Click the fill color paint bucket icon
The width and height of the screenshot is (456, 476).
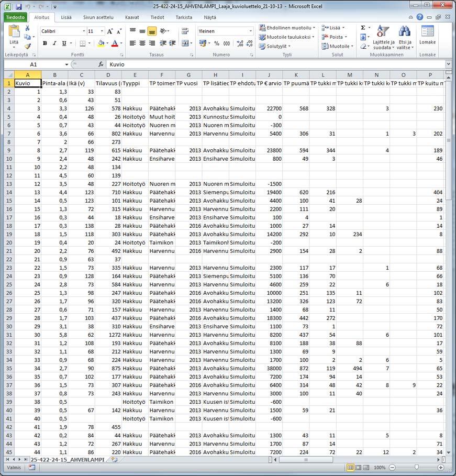click(x=101, y=43)
